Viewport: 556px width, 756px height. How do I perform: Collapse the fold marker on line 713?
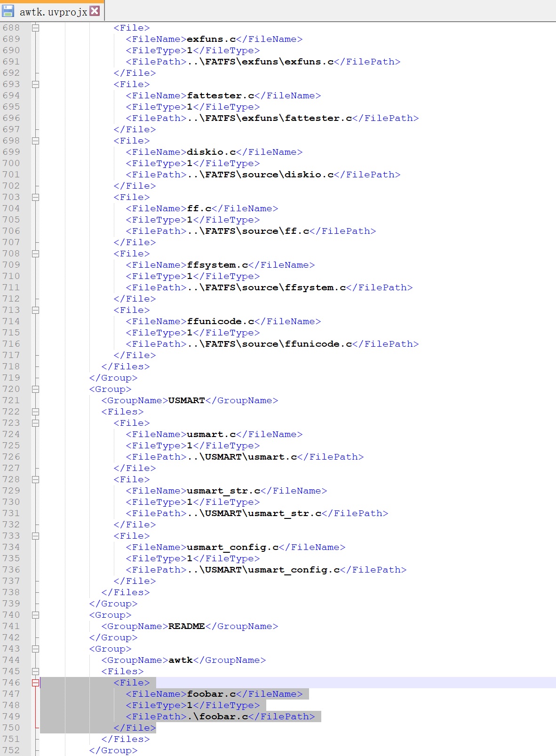(35, 310)
